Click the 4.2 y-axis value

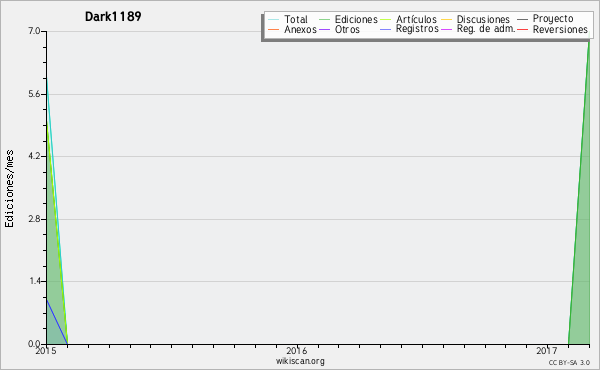34,156
